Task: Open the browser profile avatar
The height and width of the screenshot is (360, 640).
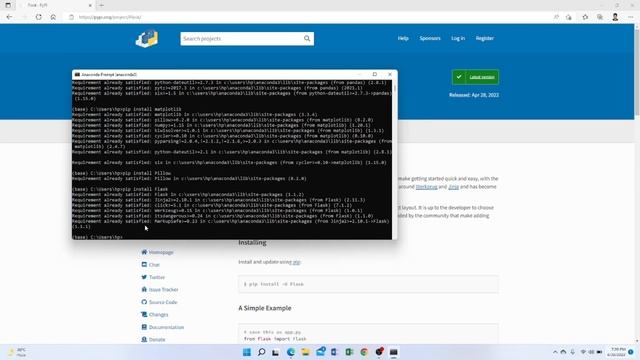Action: point(615,17)
